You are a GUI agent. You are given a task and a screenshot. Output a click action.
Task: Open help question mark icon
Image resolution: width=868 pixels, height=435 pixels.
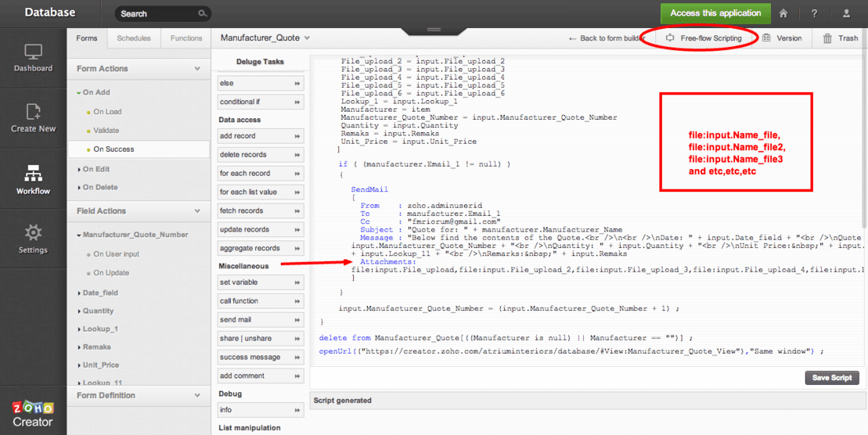(x=814, y=14)
